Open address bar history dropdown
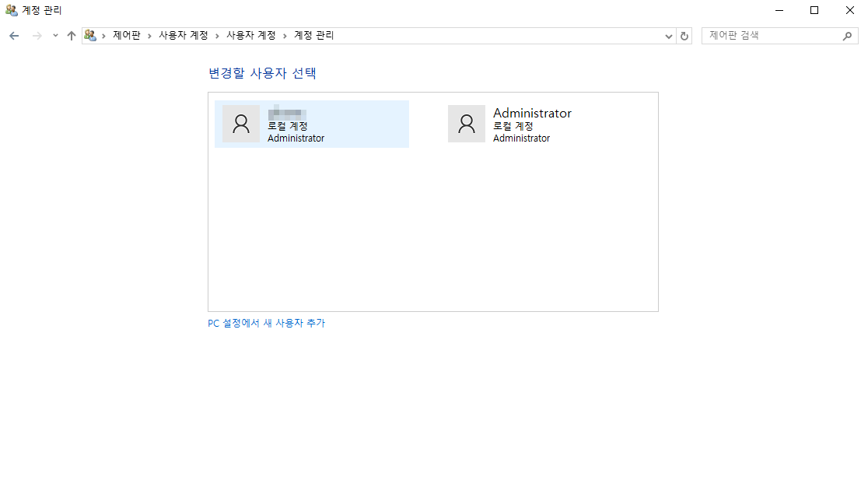 pos(669,36)
